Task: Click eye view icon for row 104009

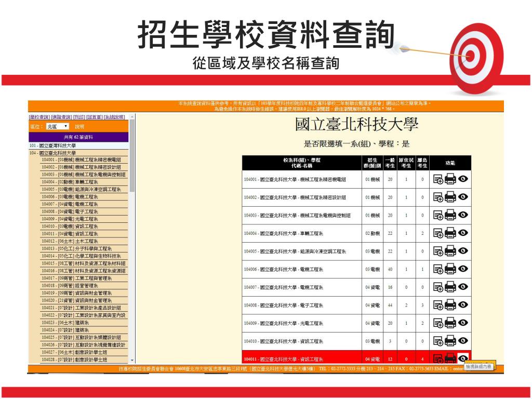Action: (463, 322)
